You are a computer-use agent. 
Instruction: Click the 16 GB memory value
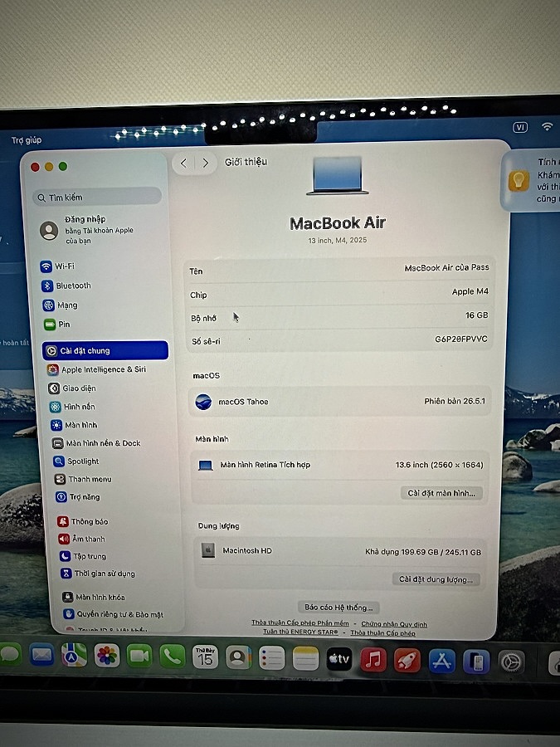477,315
